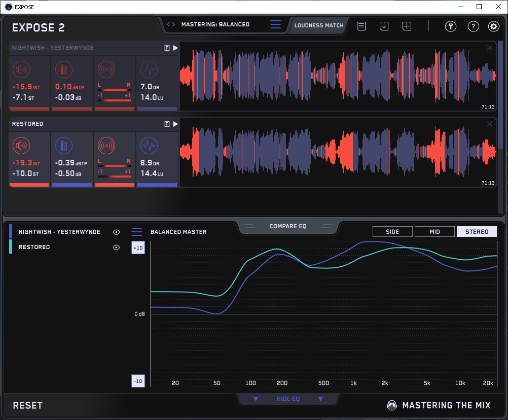Click the license key icon
This screenshot has width=508, height=420.
tap(450, 26)
